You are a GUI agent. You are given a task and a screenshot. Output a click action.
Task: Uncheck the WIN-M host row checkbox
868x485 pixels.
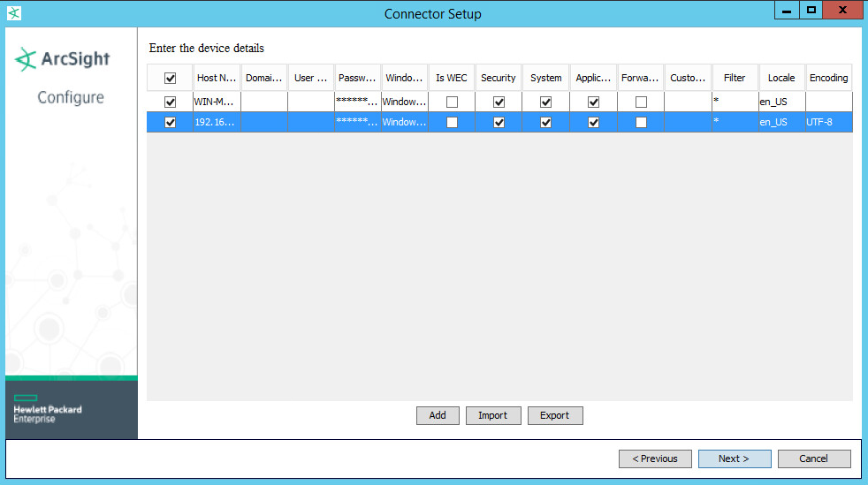point(171,102)
